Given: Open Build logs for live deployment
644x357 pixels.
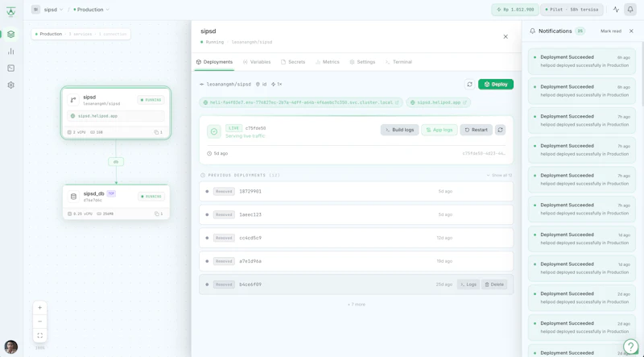Looking at the screenshot, I should click(x=399, y=130).
